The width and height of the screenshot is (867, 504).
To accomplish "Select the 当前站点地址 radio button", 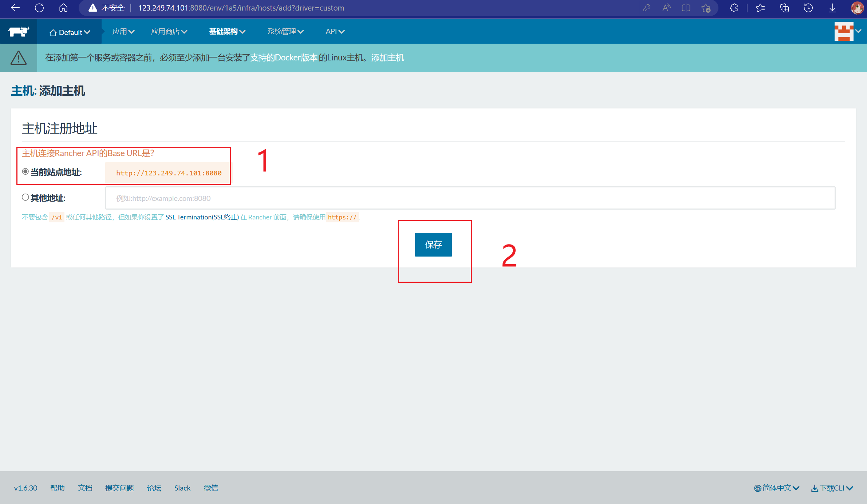I will (x=25, y=171).
